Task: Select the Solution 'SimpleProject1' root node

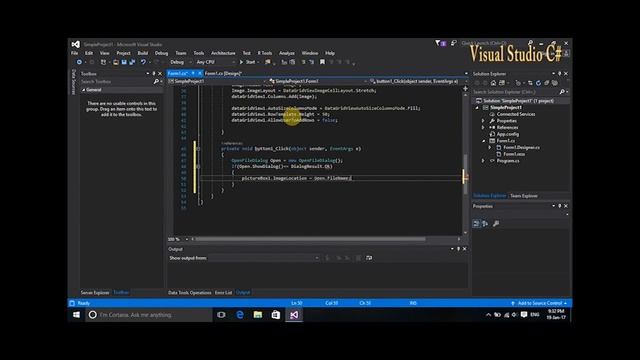Action: tap(518, 101)
